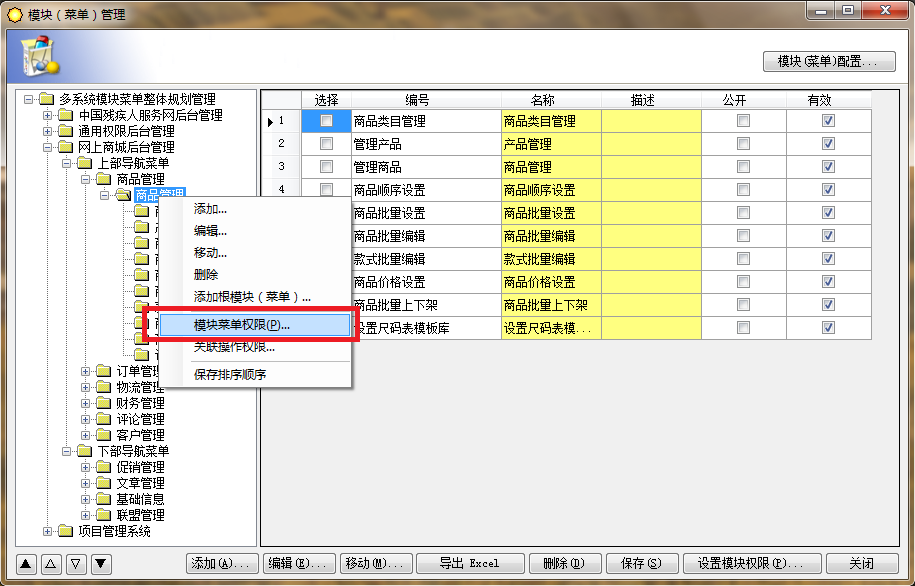Click the folder icon next to 通用权限后台管理
This screenshot has height=586, width=915.
[66, 131]
